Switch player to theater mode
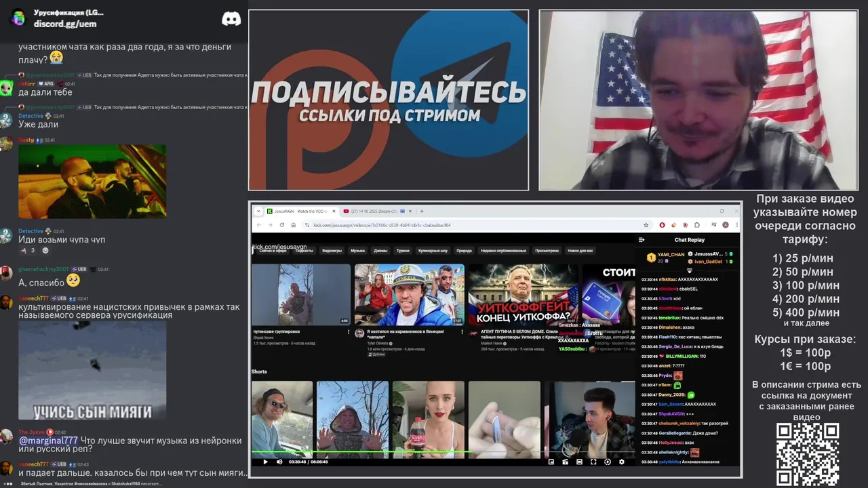The image size is (868, 488). [579, 462]
